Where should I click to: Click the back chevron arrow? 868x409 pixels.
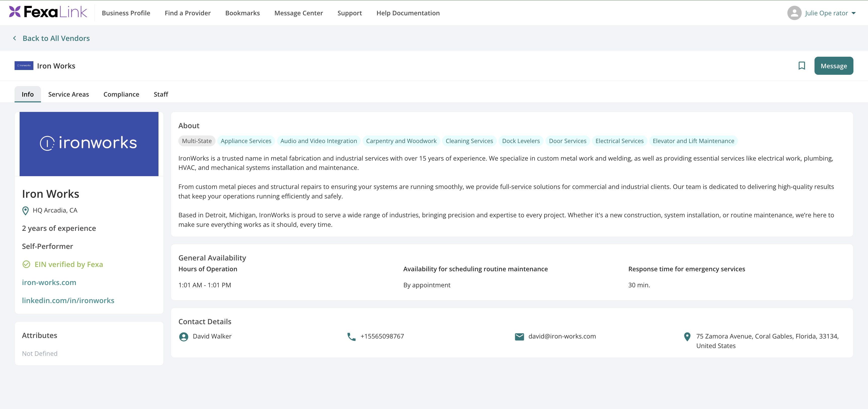point(15,38)
